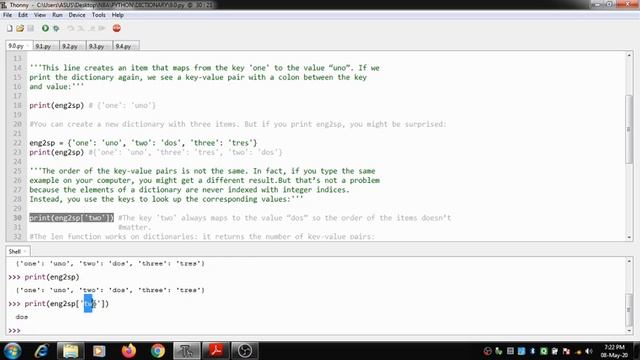640x360 pixels.
Task: Click comment starting 'You can create a new dictionary'
Action: coord(238,124)
